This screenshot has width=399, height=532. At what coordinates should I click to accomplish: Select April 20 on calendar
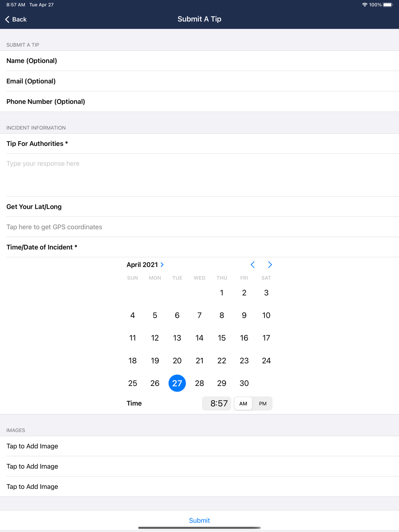(x=177, y=361)
